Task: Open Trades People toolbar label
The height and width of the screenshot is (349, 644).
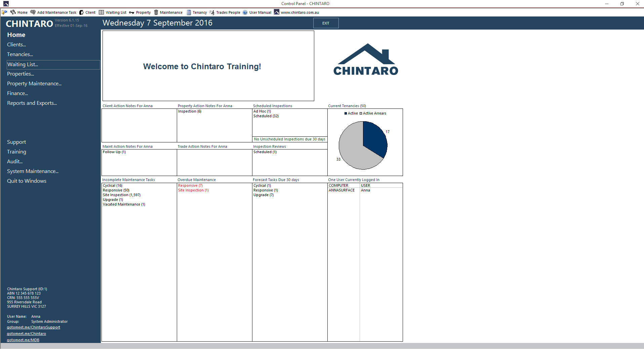Action: pos(228,12)
